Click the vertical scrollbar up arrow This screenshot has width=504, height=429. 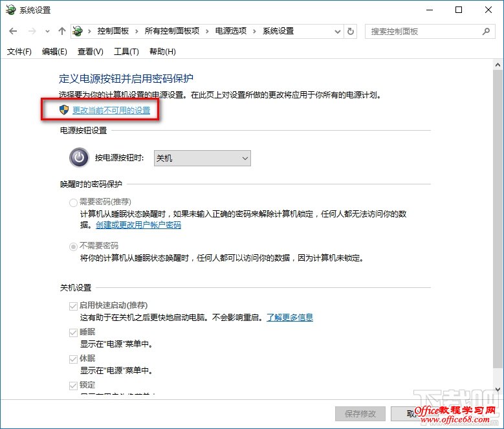498,65
